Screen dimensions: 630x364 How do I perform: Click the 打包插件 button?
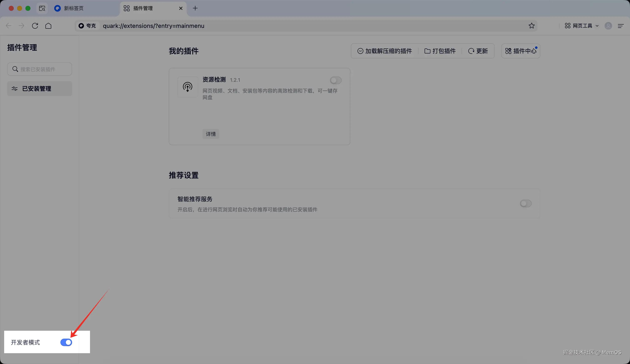point(440,51)
